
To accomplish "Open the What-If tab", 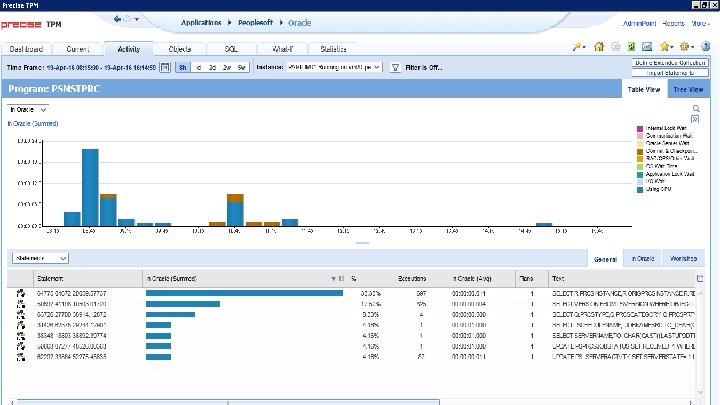I will (x=282, y=49).
